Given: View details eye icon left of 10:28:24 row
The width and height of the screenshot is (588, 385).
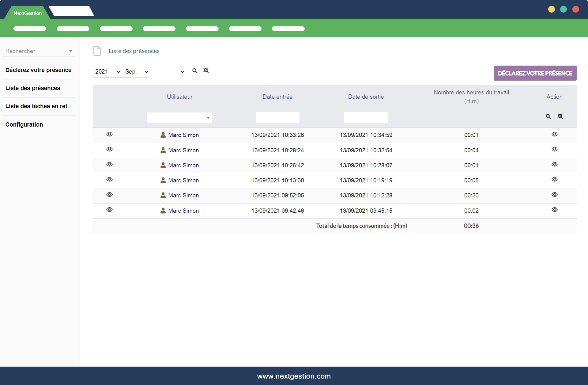Looking at the screenshot, I should (109, 149).
